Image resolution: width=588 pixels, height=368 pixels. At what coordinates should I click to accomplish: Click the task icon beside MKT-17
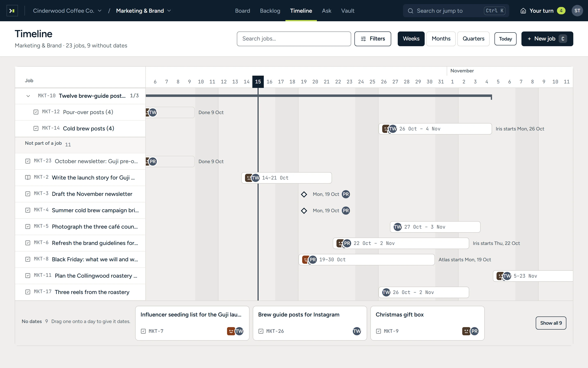pyautogui.click(x=28, y=292)
